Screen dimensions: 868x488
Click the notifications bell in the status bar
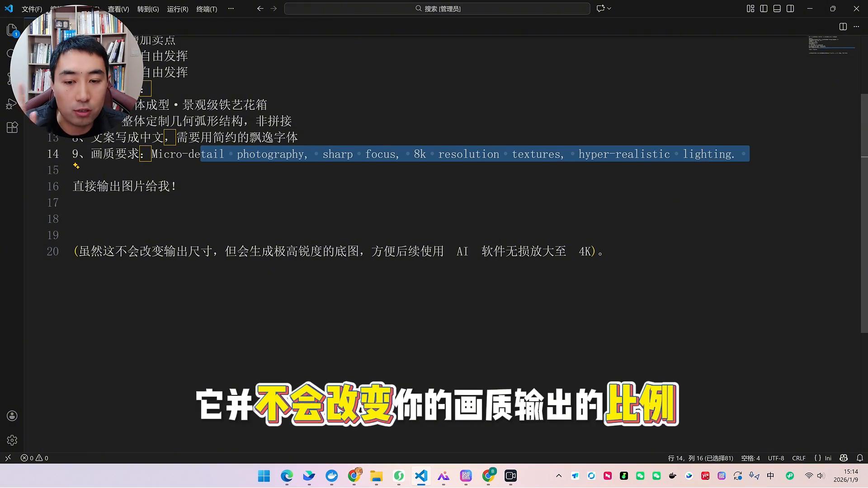(860, 458)
